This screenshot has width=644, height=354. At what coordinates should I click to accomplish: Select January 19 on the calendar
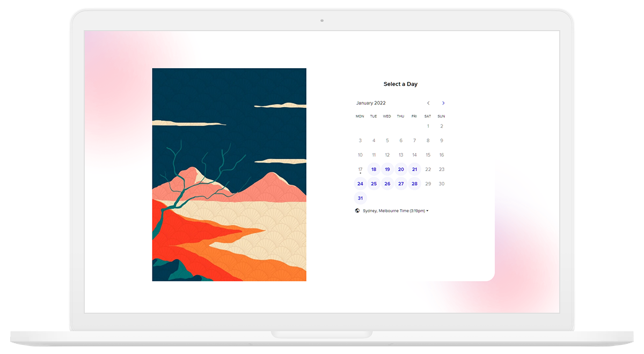[387, 169]
